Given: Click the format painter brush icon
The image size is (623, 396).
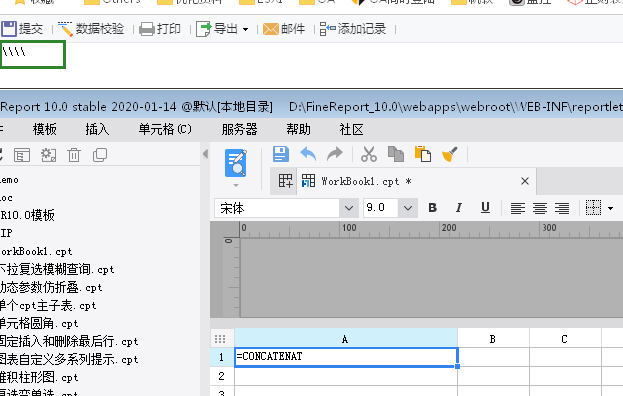Looking at the screenshot, I should click(x=449, y=154).
